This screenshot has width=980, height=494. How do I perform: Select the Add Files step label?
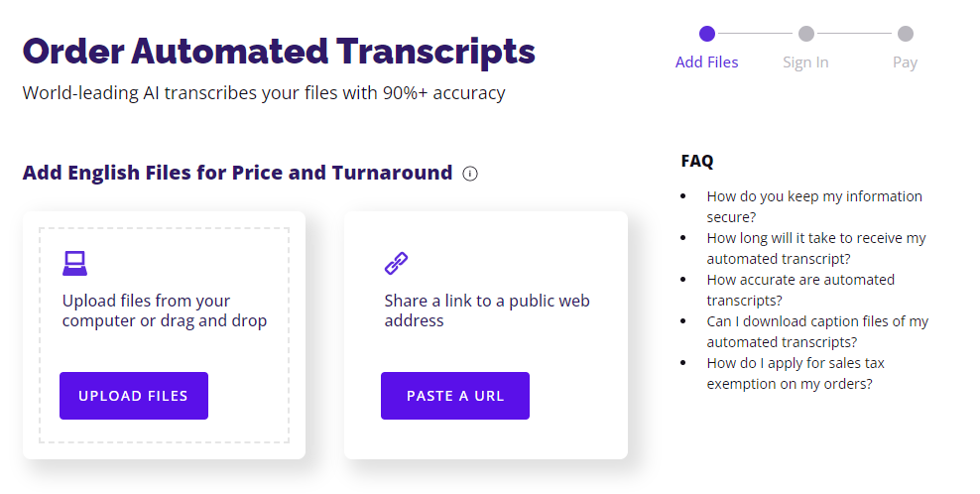coord(707,62)
